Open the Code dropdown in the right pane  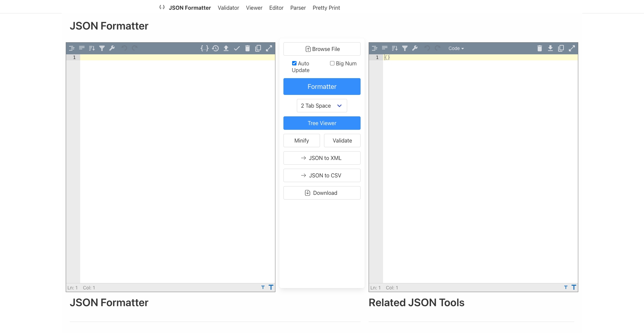[456, 48]
